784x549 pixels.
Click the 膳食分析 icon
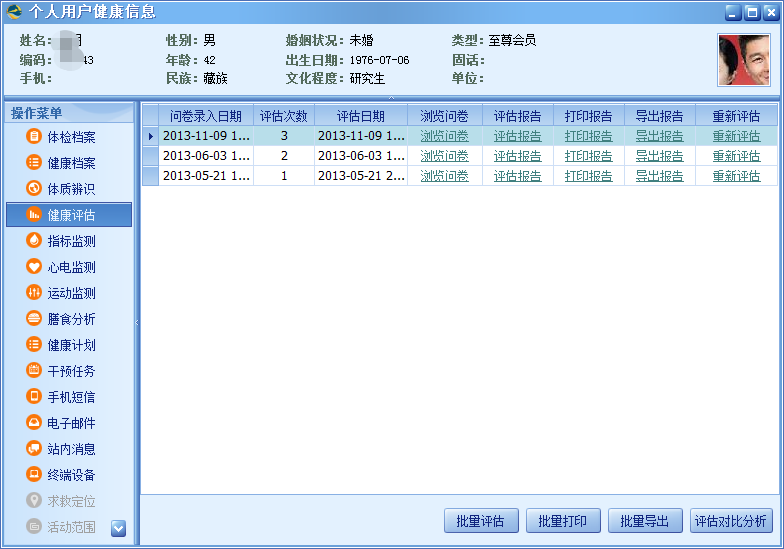pyautogui.click(x=34, y=319)
